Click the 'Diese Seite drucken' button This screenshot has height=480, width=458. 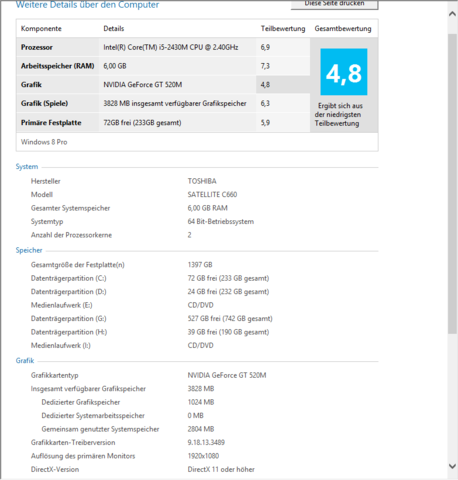tap(334, 4)
